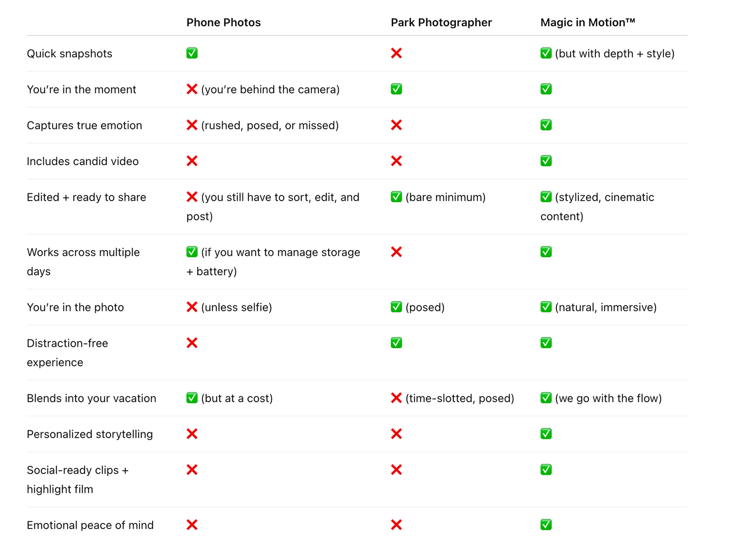The image size is (729, 560).
Task: Click red X for Park Photographer quick snapshots
Action: coord(396,53)
